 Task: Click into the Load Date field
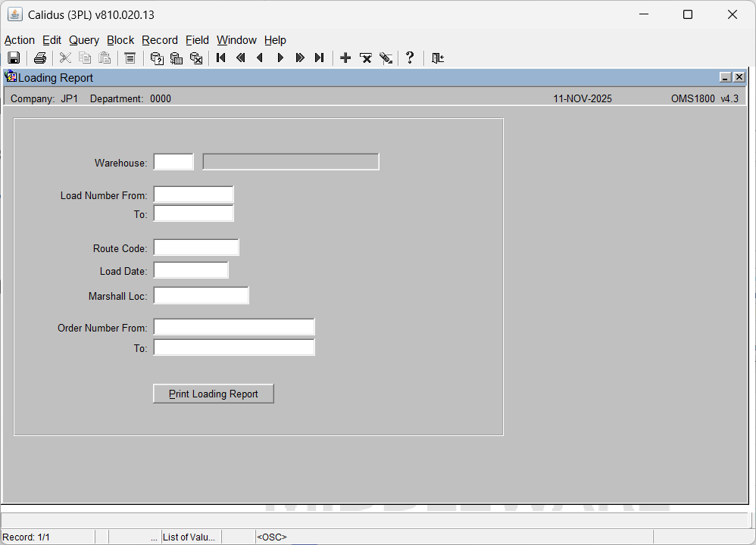(x=191, y=270)
